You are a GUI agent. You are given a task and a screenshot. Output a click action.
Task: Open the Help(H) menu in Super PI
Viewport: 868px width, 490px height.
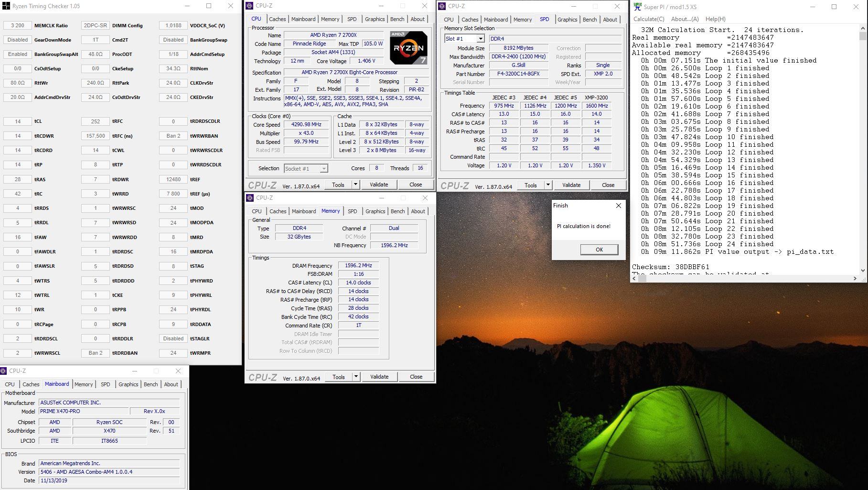(716, 19)
